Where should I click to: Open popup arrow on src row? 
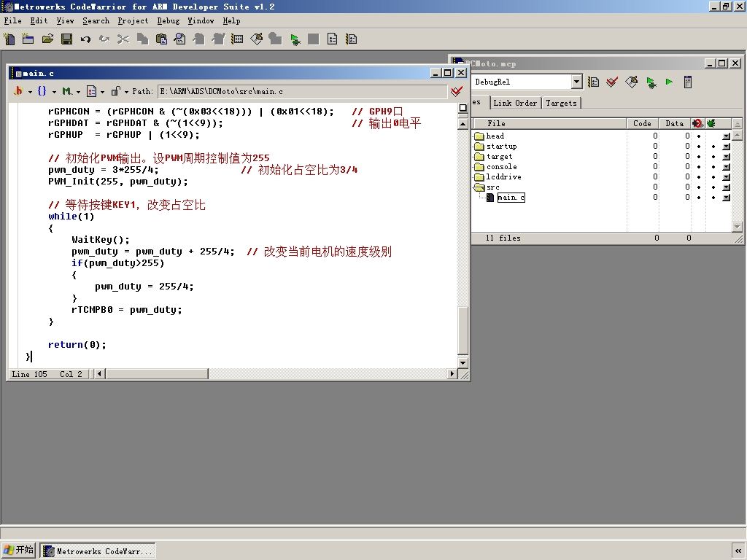tap(726, 187)
